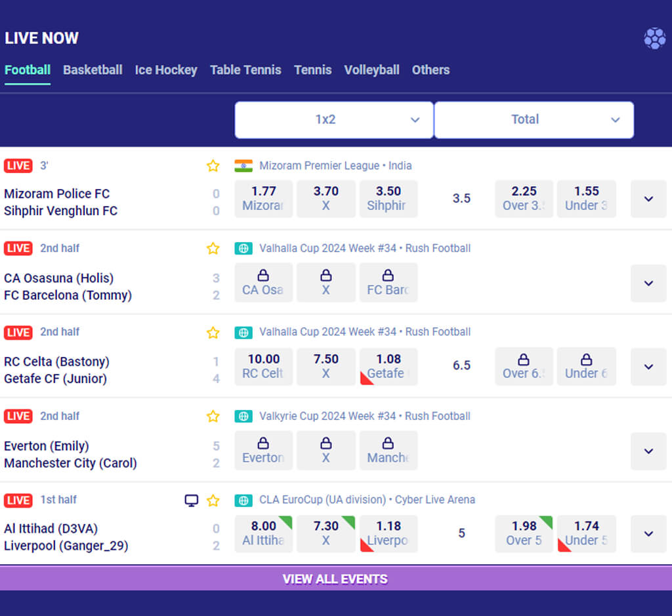Switch to the Ice Hockey tab

[x=166, y=70]
